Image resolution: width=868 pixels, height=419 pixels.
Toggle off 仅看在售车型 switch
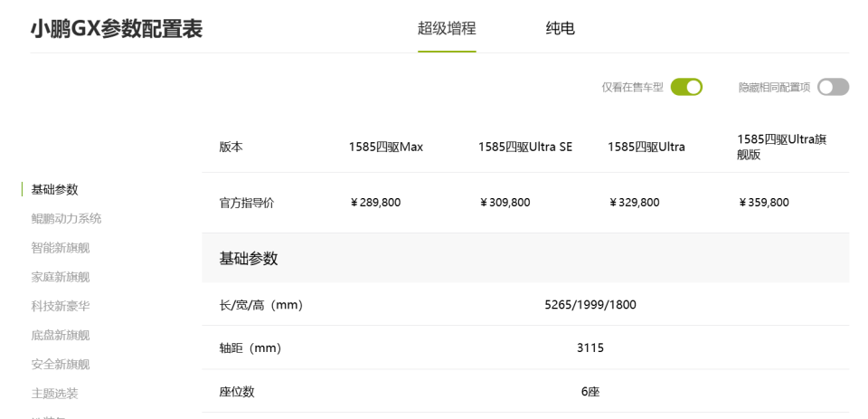686,87
